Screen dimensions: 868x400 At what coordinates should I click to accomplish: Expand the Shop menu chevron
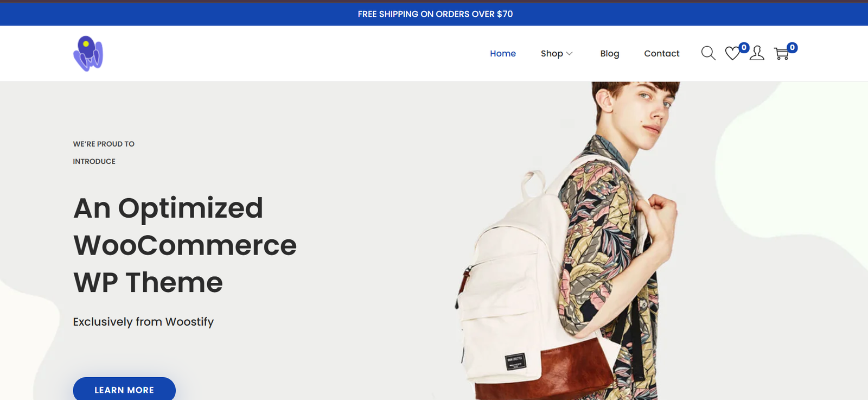569,54
